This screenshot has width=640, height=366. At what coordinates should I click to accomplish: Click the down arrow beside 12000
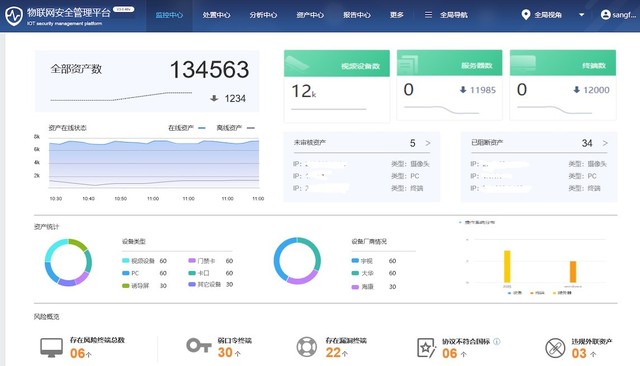point(576,90)
